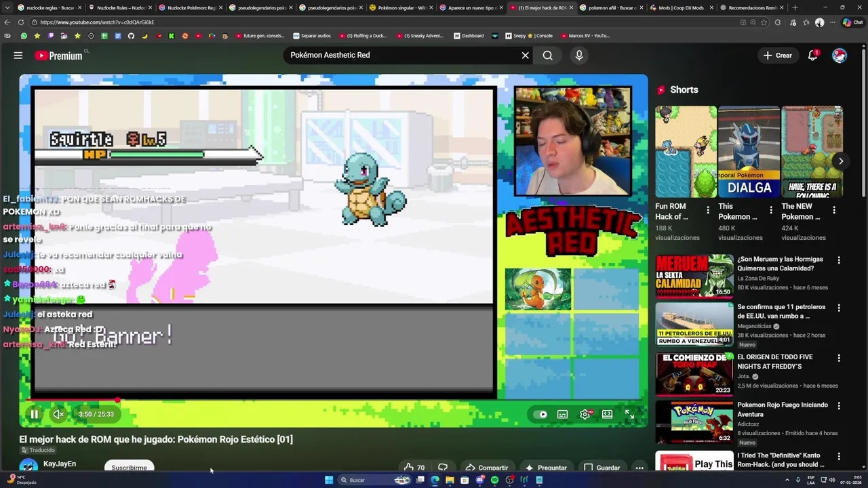Screen dimensions: 868x488
Task: Clear the search query with the X
Action: 525,56
